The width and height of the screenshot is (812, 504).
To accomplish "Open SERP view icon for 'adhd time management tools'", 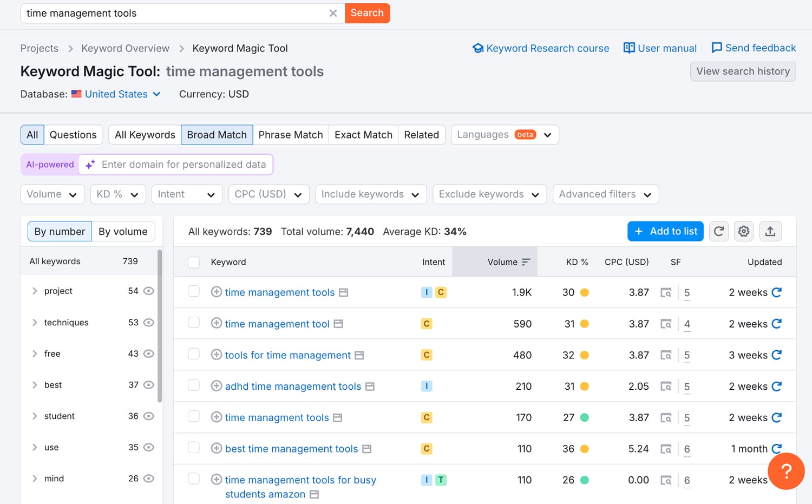I will tap(666, 387).
